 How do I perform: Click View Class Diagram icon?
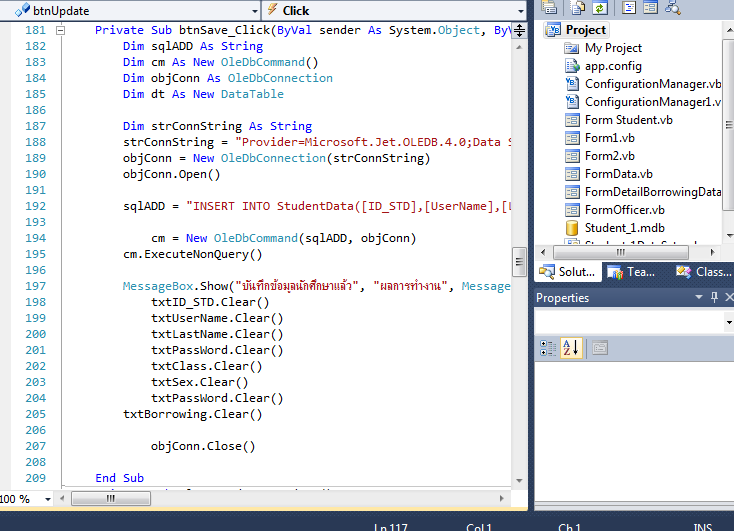[x=673, y=7]
